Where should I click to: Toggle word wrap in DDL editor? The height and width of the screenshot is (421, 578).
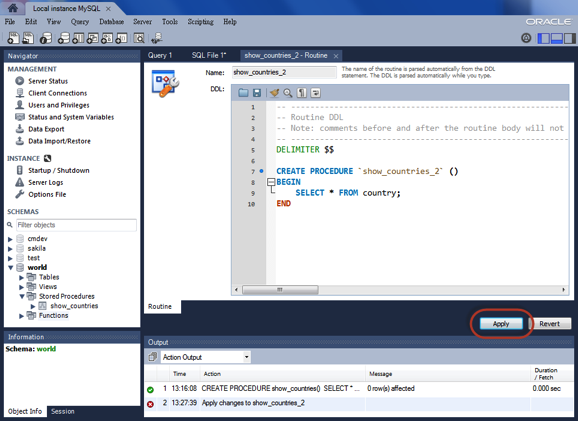[x=316, y=93]
